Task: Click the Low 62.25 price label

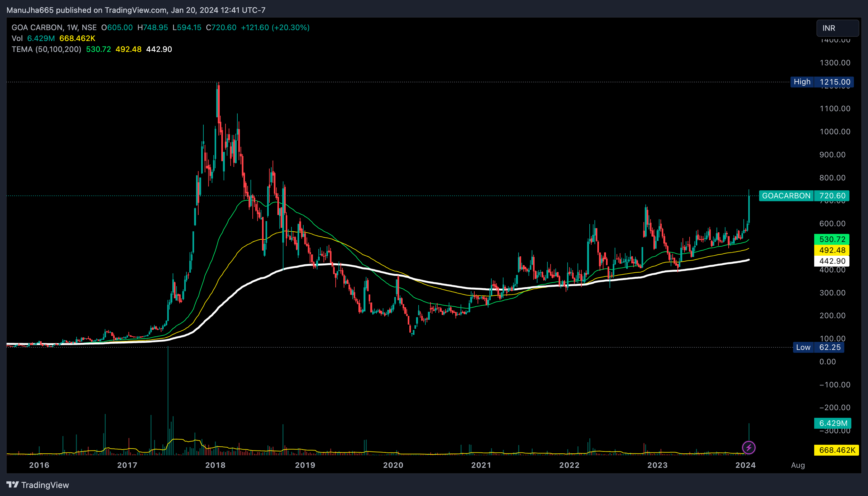Action: 819,347
